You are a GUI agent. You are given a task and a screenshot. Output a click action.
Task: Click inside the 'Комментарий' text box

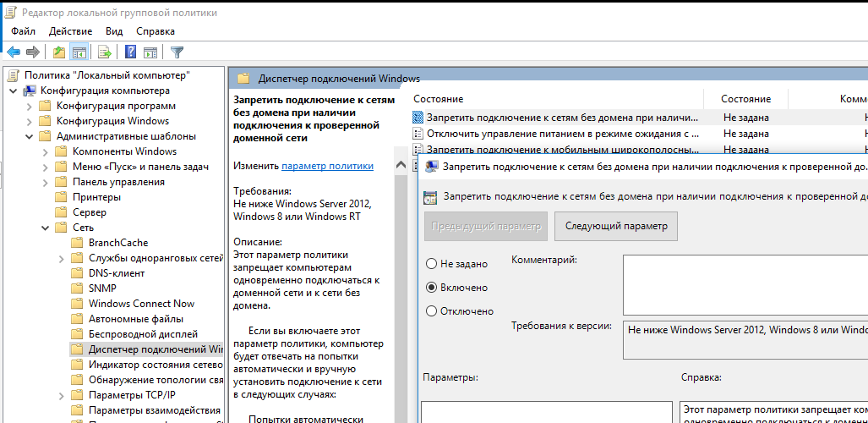tap(744, 284)
